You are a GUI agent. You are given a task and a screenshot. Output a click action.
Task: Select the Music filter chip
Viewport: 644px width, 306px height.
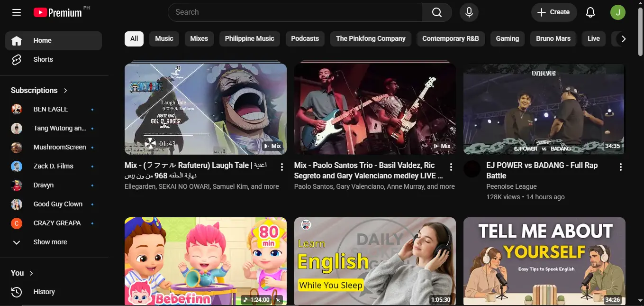point(164,39)
